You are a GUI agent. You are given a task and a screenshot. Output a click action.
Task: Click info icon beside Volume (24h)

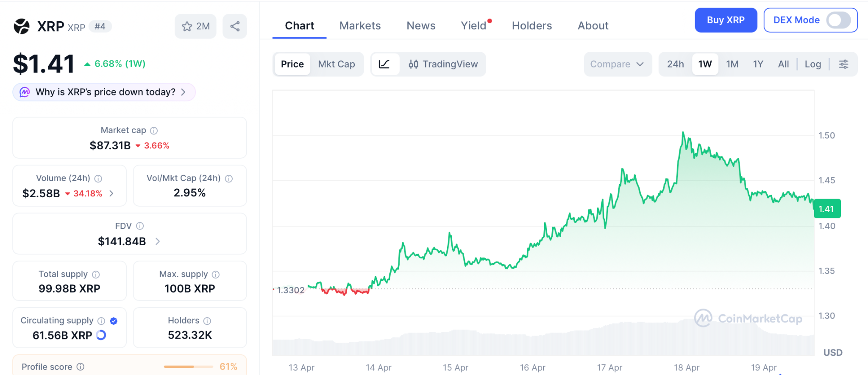[x=98, y=179]
